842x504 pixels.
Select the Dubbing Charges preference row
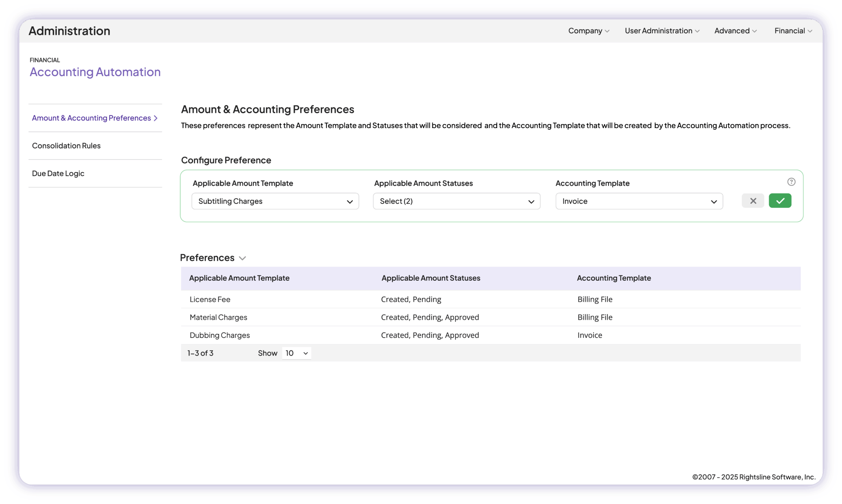220,335
